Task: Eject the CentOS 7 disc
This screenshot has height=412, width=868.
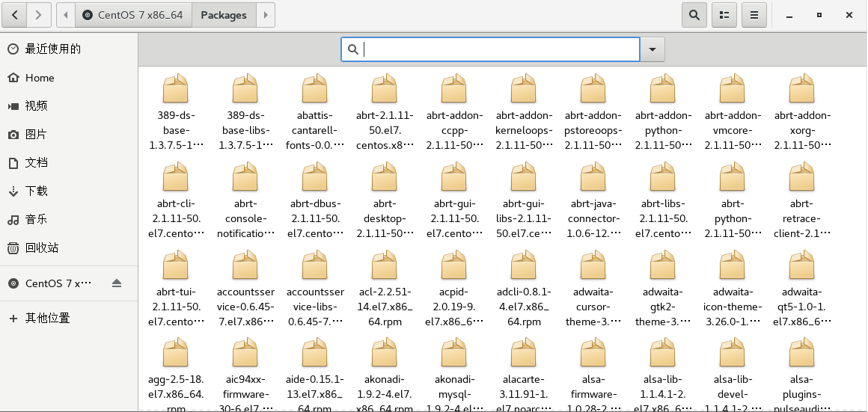Action: tap(116, 283)
